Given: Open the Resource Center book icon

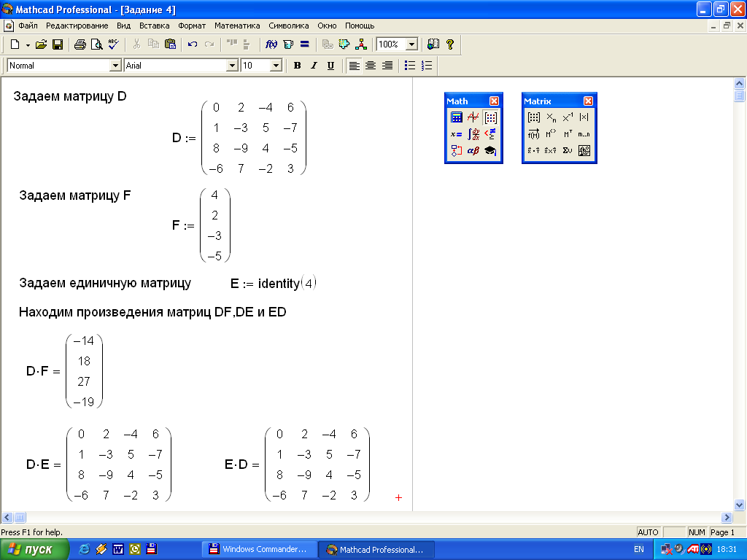Looking at the screenshot, I should point(433,44).
